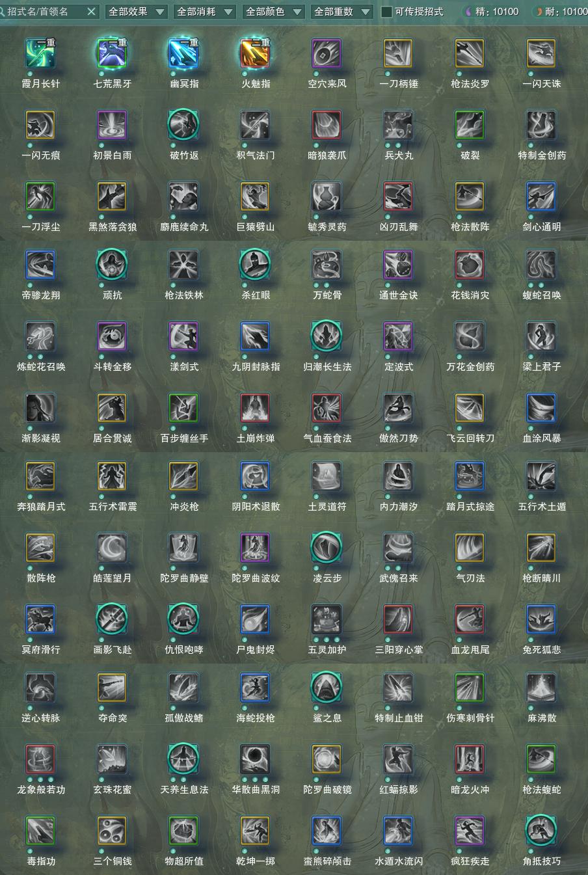
Task: Click the 耐 stat moon icon
Action: coord(539,12)
